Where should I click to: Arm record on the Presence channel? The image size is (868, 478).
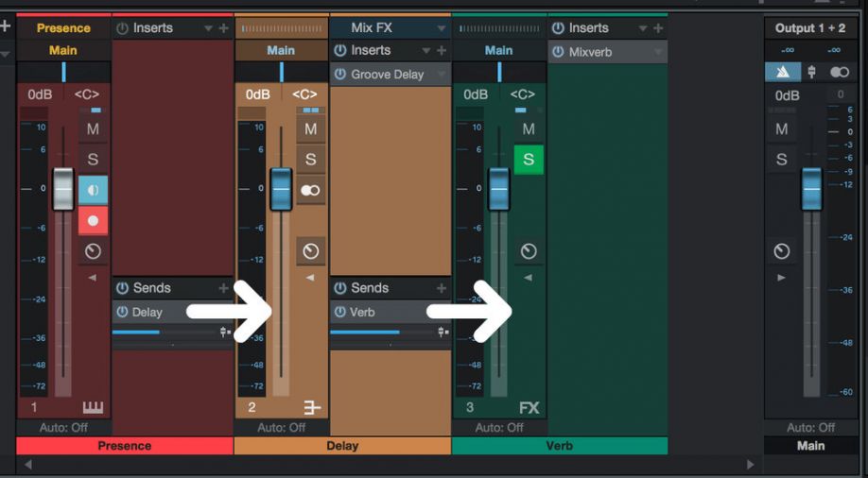pos(93,220)
